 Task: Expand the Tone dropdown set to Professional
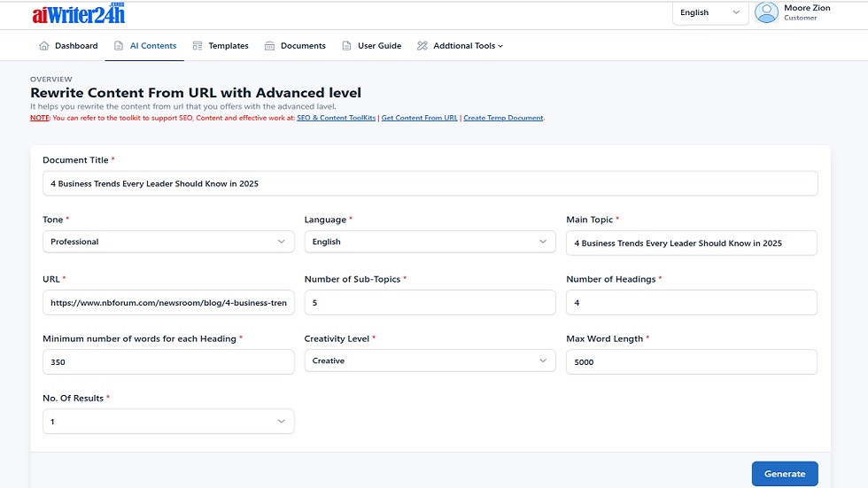(x=168, y=242)
